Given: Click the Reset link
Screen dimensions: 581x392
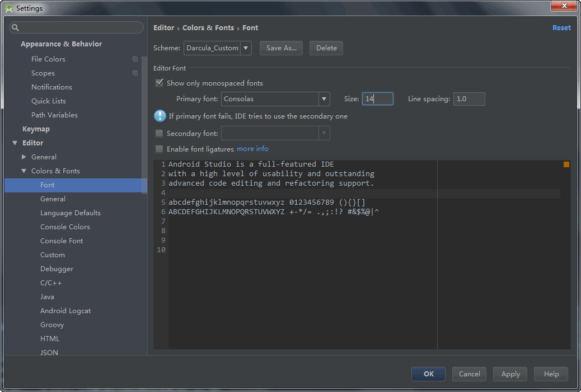Looking at the screenshot, I should click(x=561, y=28).
